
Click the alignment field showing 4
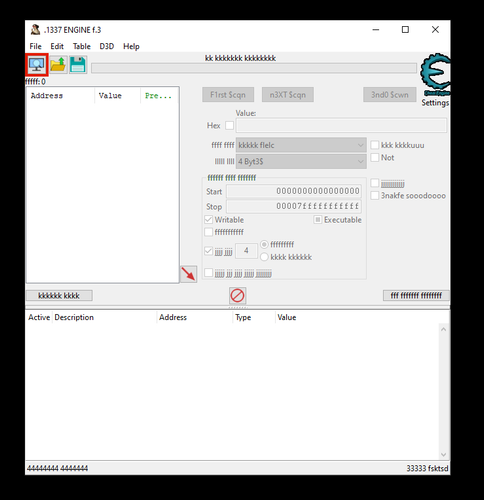246,251
